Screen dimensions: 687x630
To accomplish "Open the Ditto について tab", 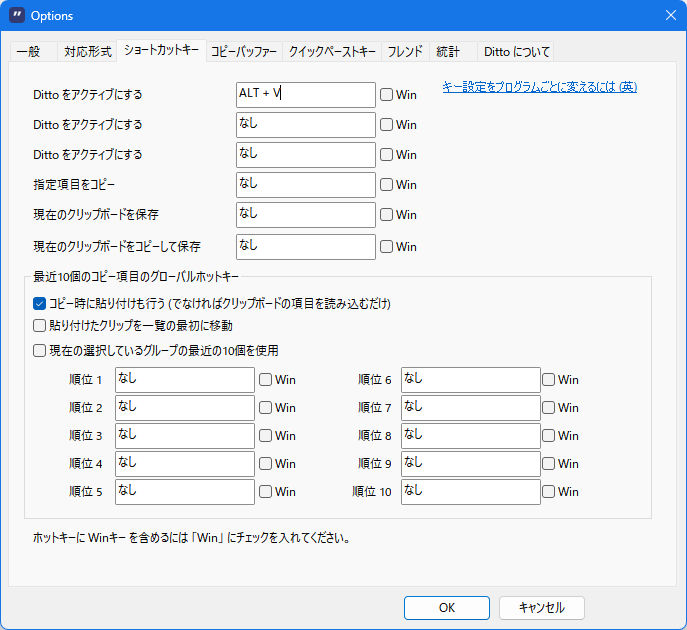I will pos(517,52).
